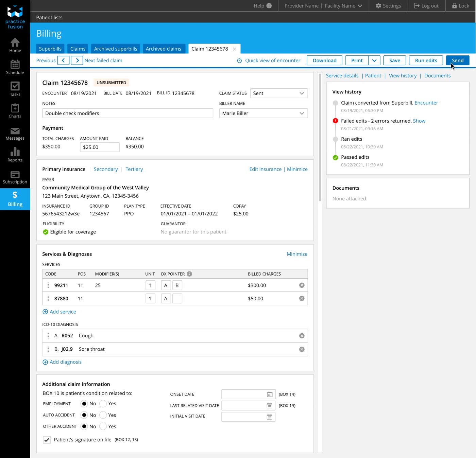476x458 pixels.
Task: Switch to the Superbills tab
Action: [x=50, y=49]
